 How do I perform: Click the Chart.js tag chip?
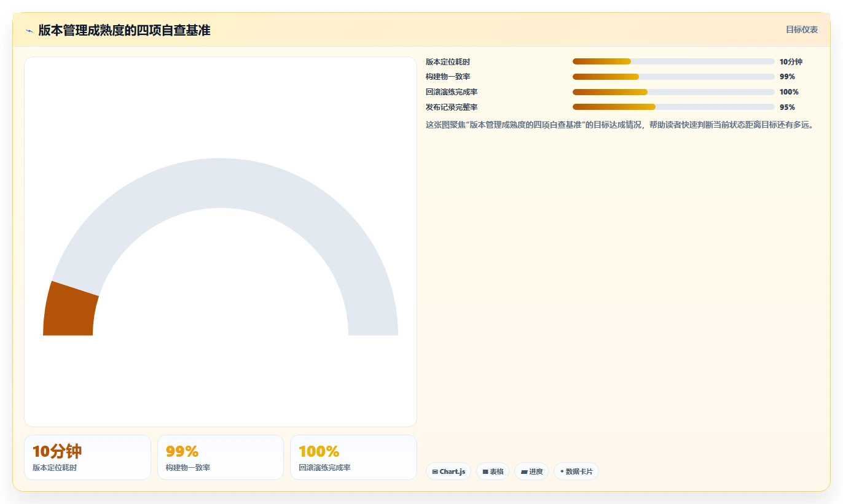pos(449,471)
